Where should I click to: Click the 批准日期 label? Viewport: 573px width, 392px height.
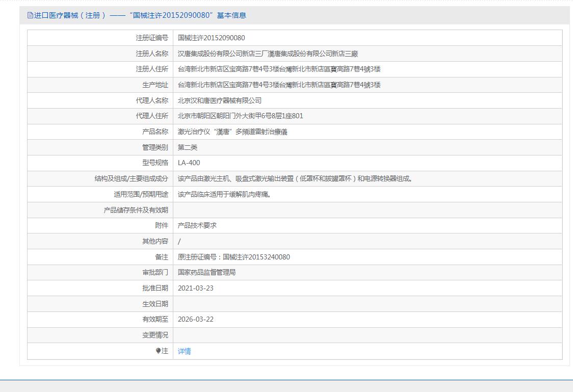[155, 288]
